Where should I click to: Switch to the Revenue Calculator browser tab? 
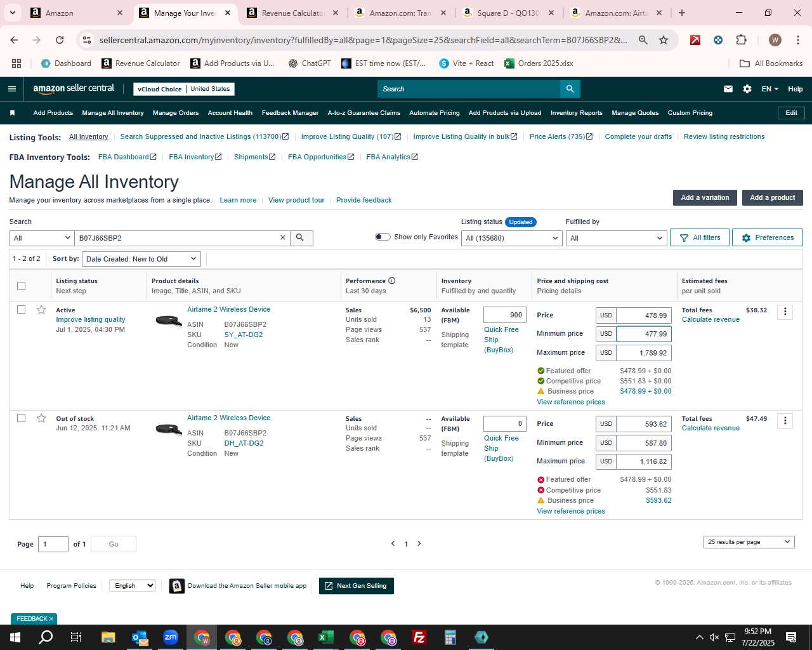pos(292,13)
